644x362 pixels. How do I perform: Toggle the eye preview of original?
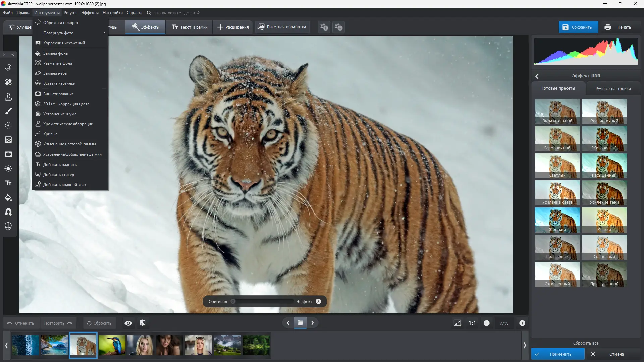[x=128, y=323]
